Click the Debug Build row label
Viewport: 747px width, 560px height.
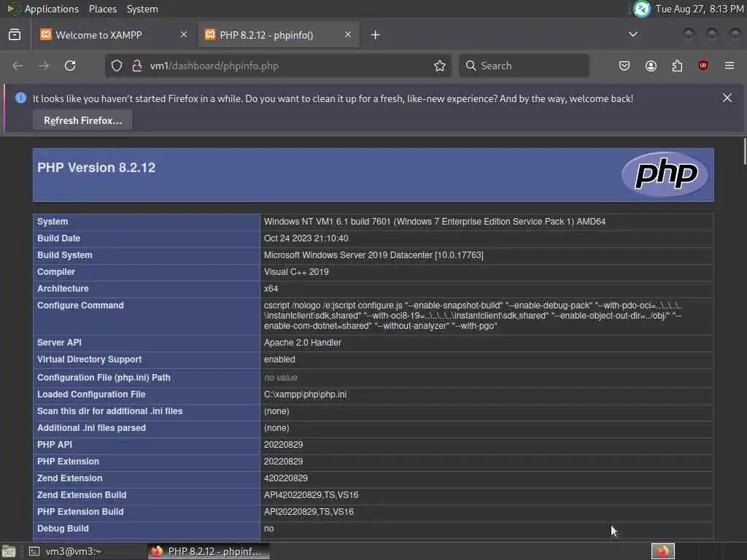[63, 529]
